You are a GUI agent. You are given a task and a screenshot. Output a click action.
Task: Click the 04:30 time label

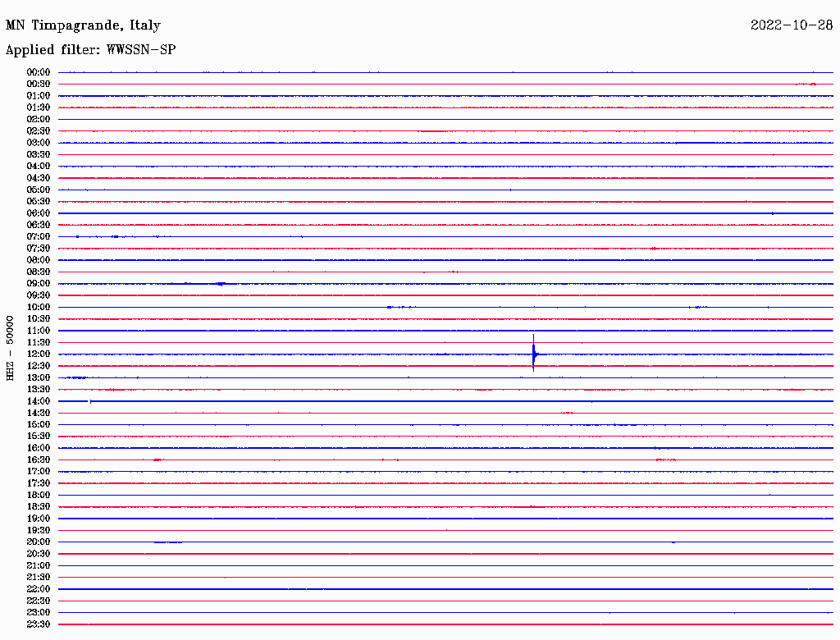[39, 178]
